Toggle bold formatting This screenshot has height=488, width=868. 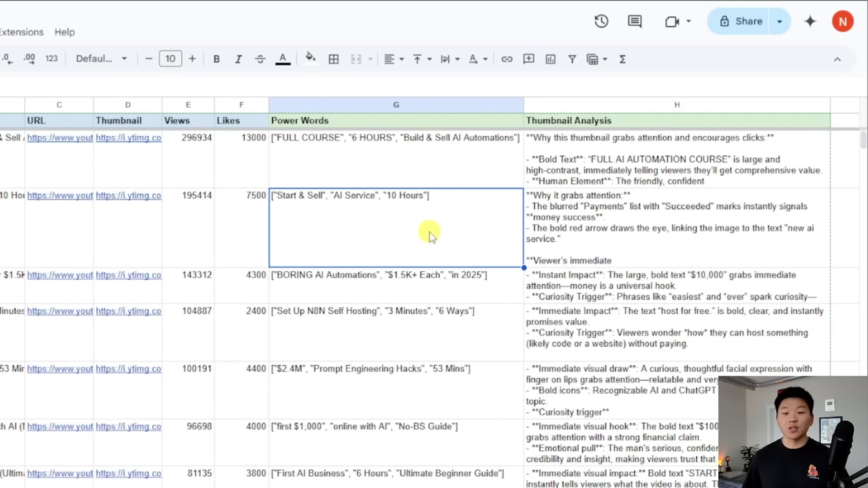point(216,59)
